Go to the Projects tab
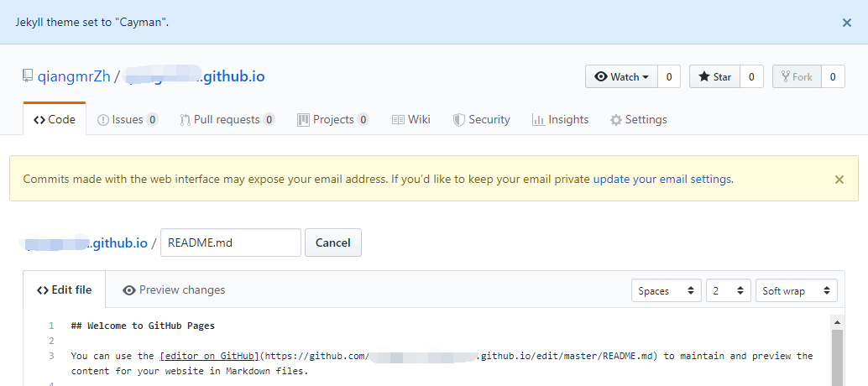Viewport: 868px width, 386px height. click(333, 119)
